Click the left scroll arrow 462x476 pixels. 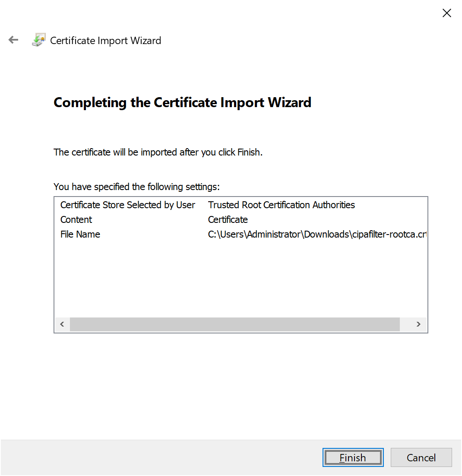coord(62,324)
